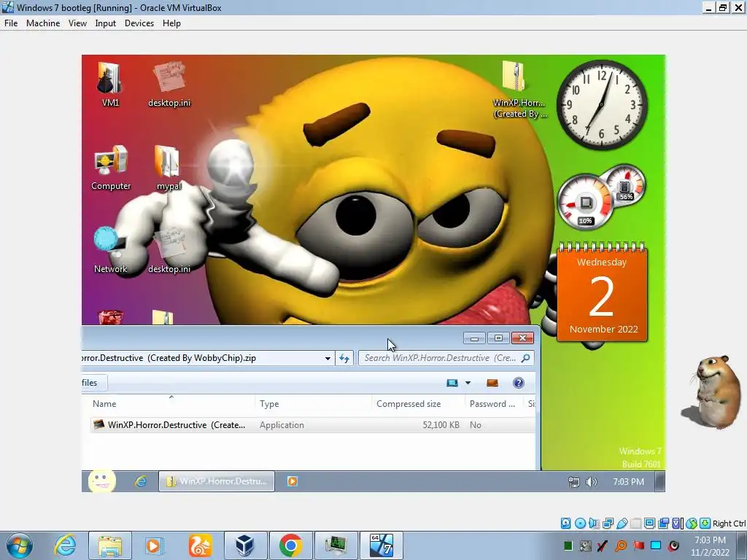
Task: Click VirtualBox USB indicator
Action: click(622, 524)
